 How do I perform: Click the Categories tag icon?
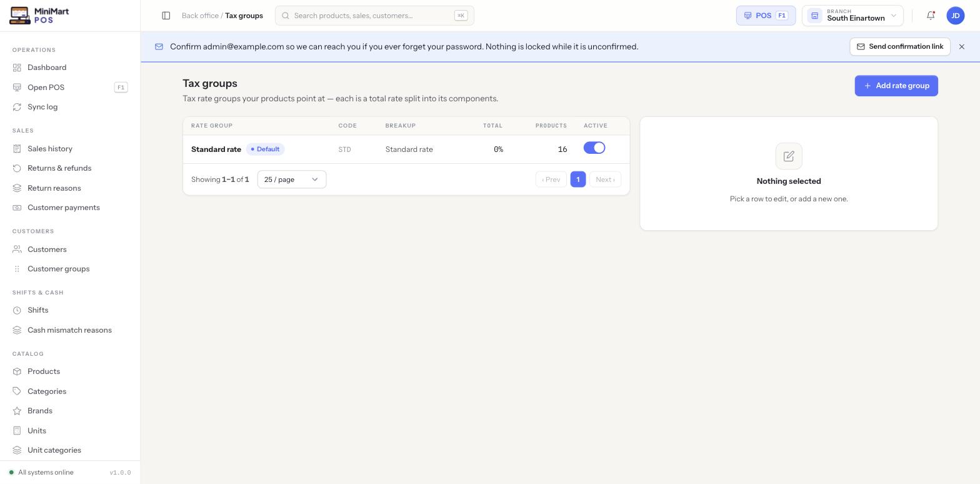tap(17, 391)
